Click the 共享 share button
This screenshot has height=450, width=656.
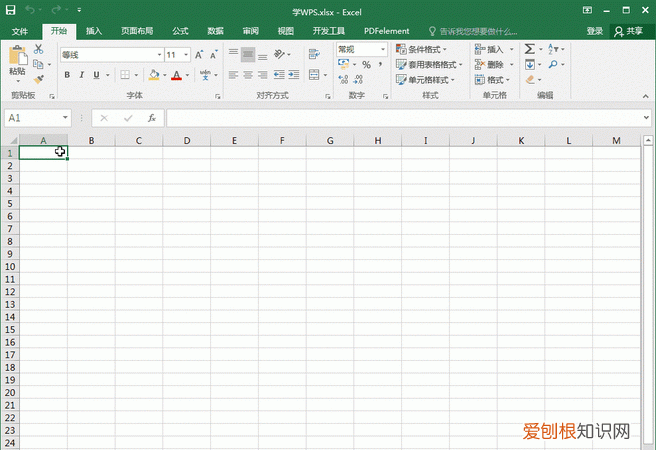[x=632, y=31]
